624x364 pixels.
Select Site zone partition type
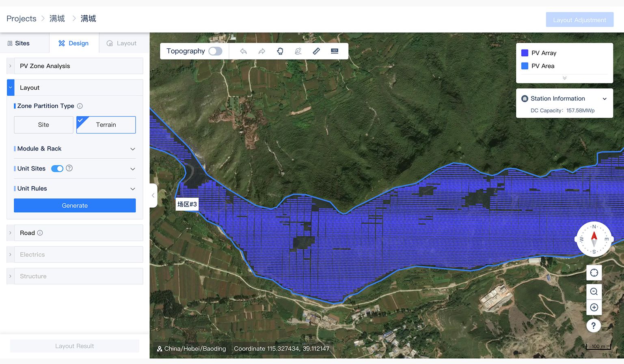point(43,125)
